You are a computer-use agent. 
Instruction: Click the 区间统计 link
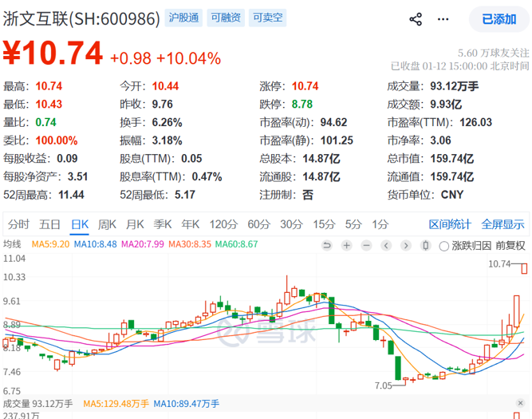tap(450, 224)
